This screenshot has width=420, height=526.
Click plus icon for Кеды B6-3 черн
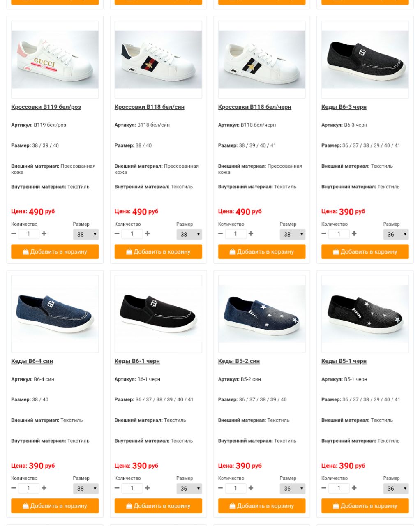pyautogui.click(x=354, y=233)
